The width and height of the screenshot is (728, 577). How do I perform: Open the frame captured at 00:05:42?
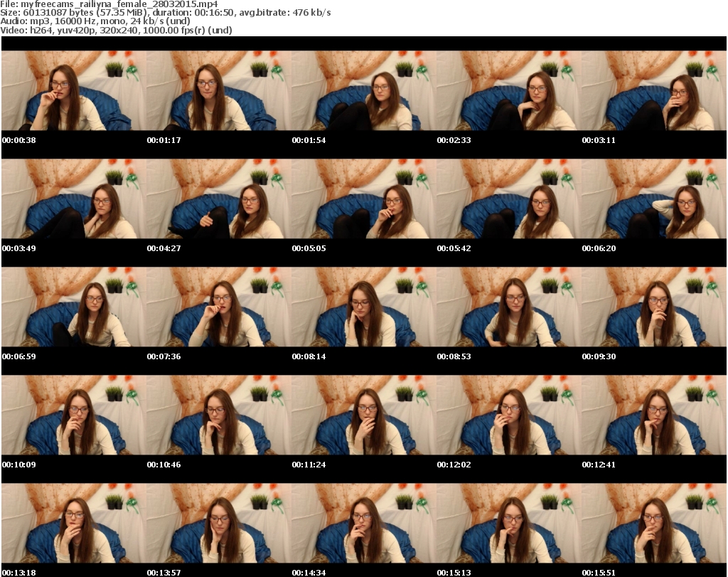click(508, 198)
